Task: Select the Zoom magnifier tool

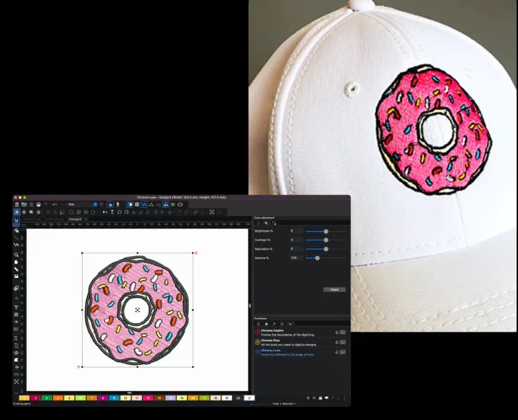Action: tap(16, 255)
